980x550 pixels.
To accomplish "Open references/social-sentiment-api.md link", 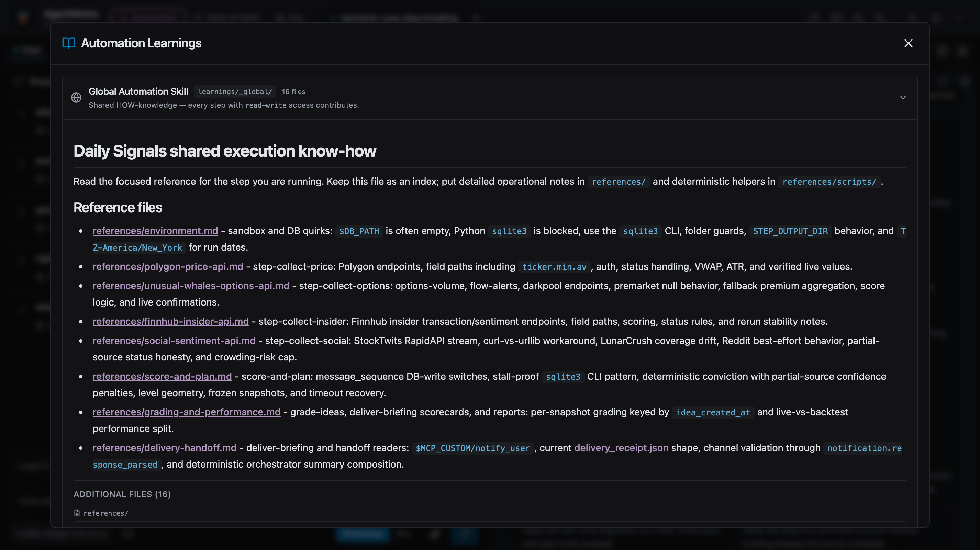I will (x=174, y=341).
